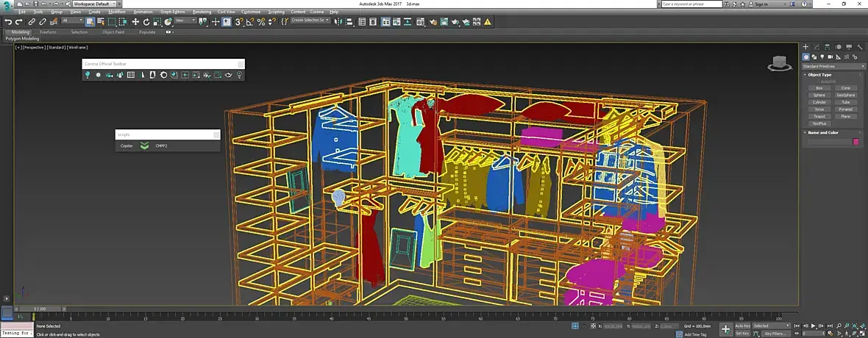Toggle Auto Key animation mode
Image resolution: width=868 pixels, height=338 pixels.
742,326
